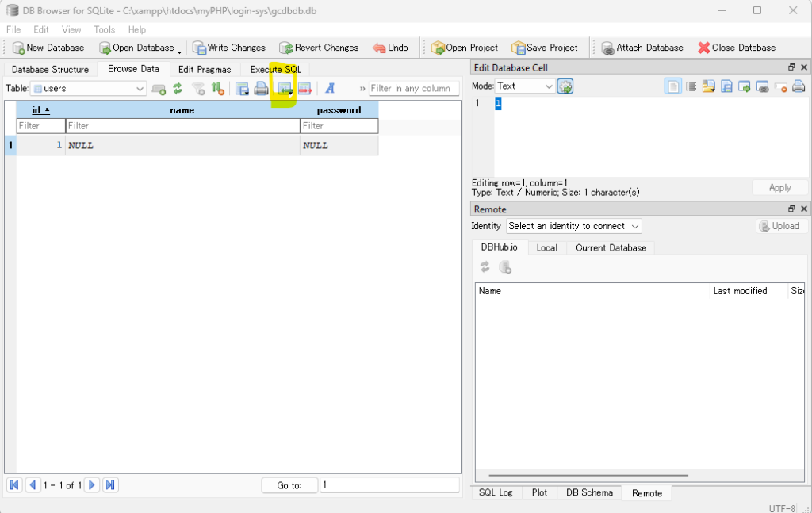Click the format font 'A' icon
The height and width of the screenshot is (513, 812).
(x=330, y=89)
